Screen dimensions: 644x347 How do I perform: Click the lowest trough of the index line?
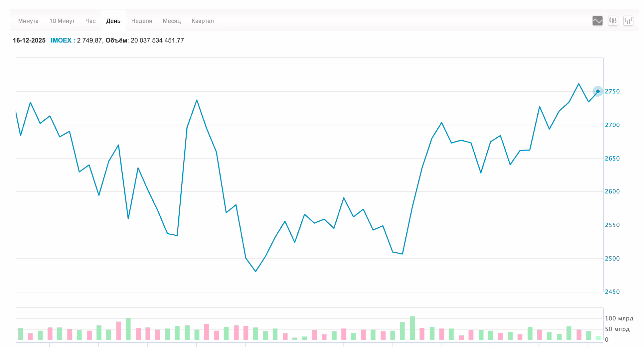click(255, 271)
